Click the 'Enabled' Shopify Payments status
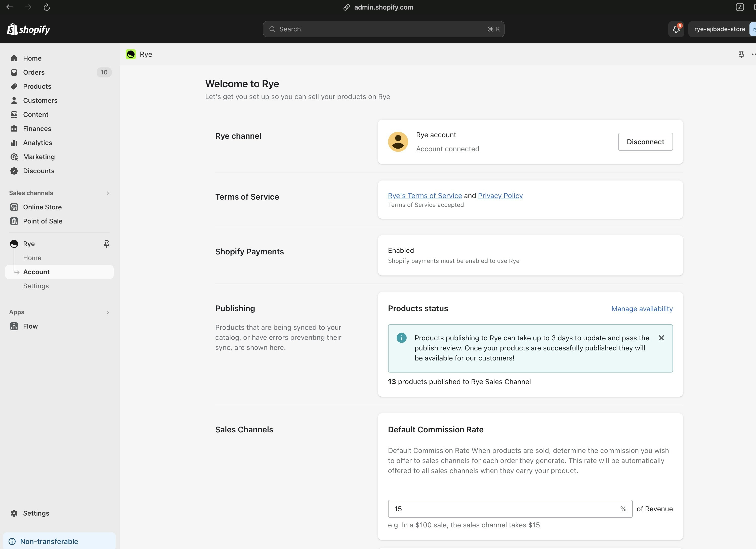756x549 pixels. coord(401,251)
